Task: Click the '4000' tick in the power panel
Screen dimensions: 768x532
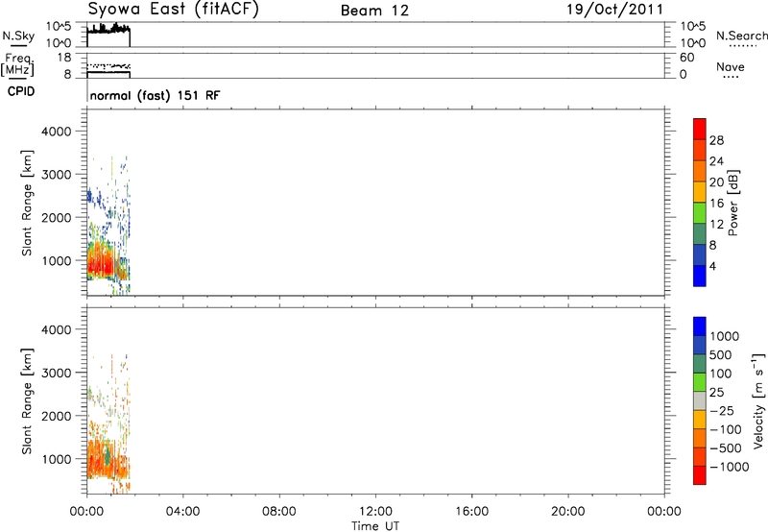Action: coord(57,132)
